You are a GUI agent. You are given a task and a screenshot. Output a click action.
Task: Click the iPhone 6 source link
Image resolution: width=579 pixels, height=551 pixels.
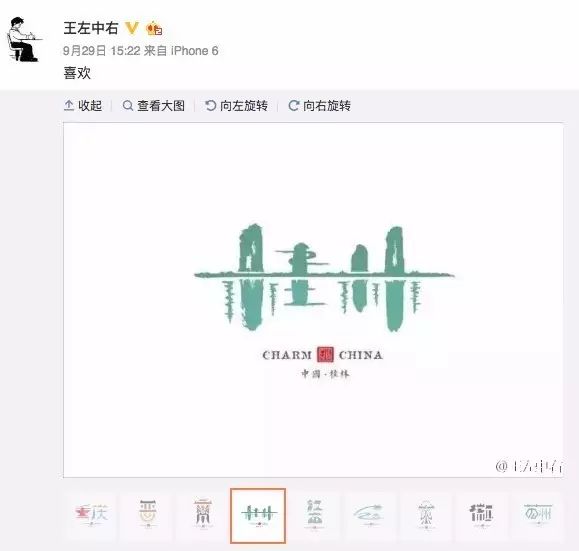(x=194, y=51)
